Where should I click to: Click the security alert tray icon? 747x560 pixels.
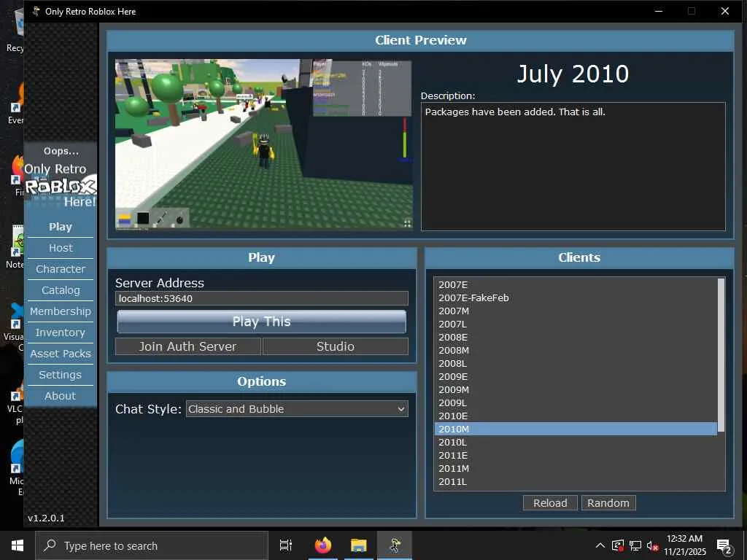point(618,545)
